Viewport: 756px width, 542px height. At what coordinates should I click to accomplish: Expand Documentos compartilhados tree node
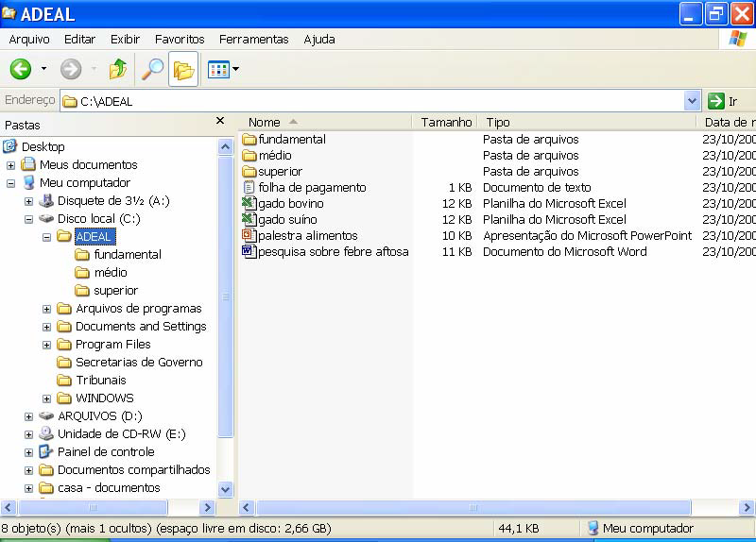pos(29,470)
